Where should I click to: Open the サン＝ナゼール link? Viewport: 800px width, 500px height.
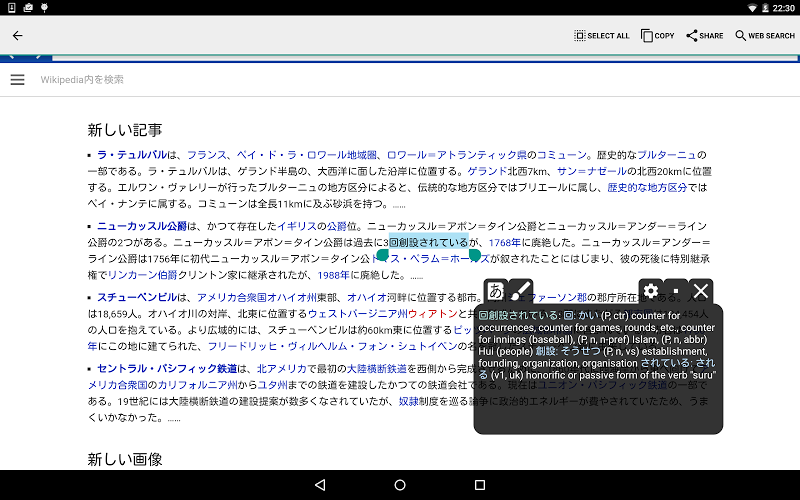click(x=592, y=171)
